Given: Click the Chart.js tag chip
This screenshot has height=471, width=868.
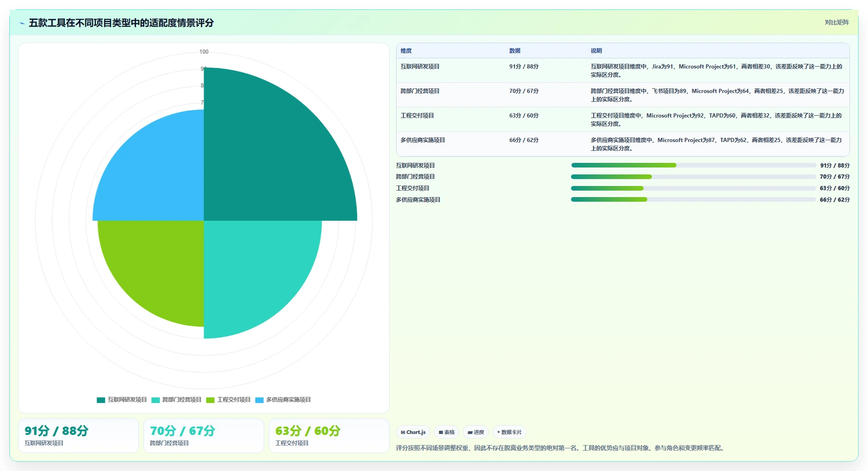Looking at the screenshot, I should coord(413,432).
